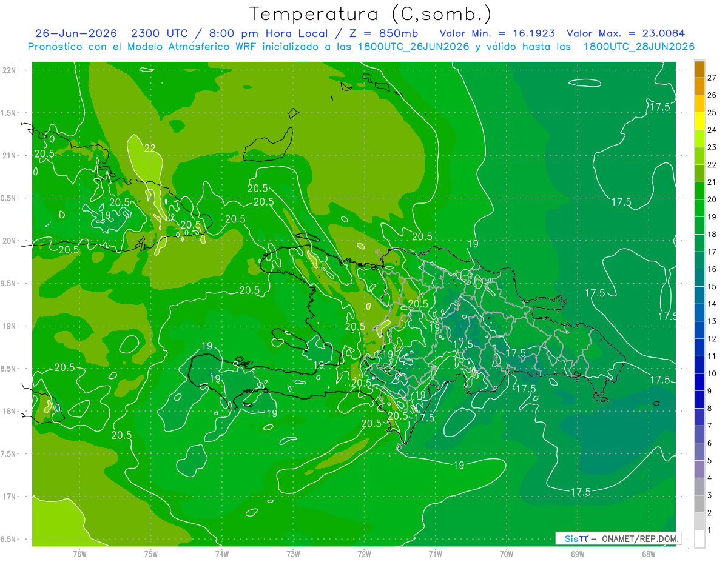Click the legend value "21"
The height and width of the screenshot is (562, 728).
coord(712,182)
